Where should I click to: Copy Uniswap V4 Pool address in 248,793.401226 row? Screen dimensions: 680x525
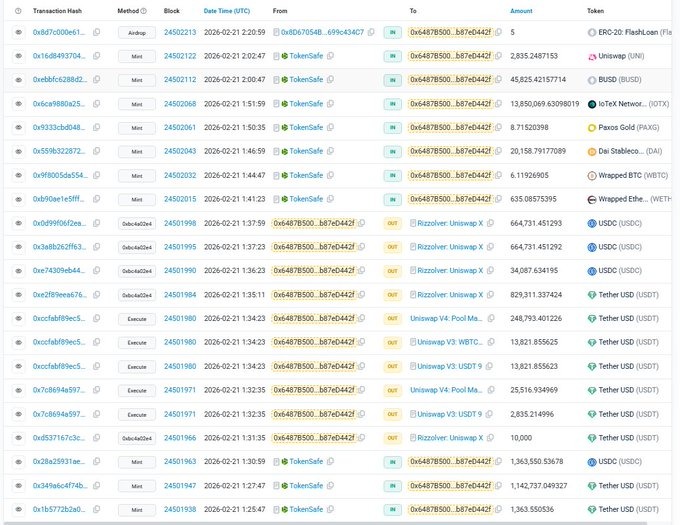tap(491, 318)
